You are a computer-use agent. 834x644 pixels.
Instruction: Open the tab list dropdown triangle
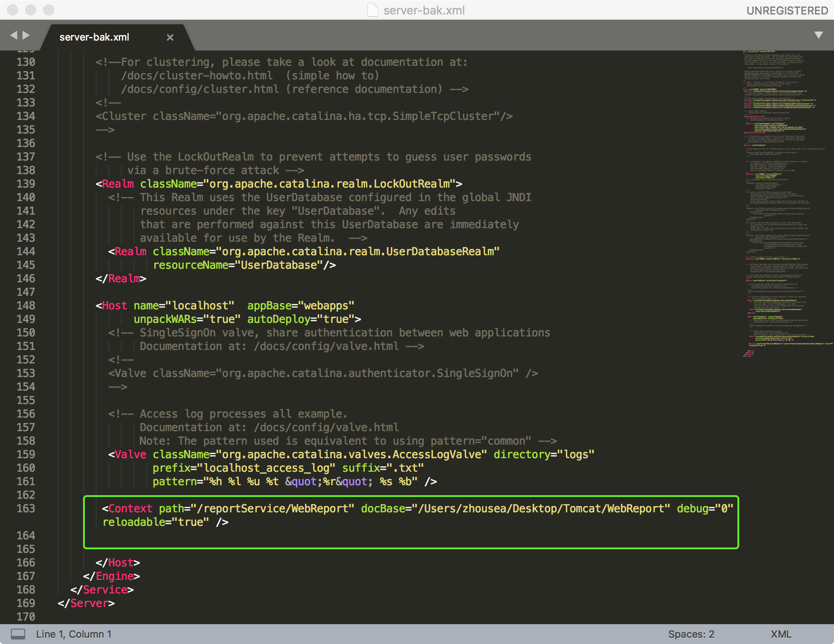point(818,35)
